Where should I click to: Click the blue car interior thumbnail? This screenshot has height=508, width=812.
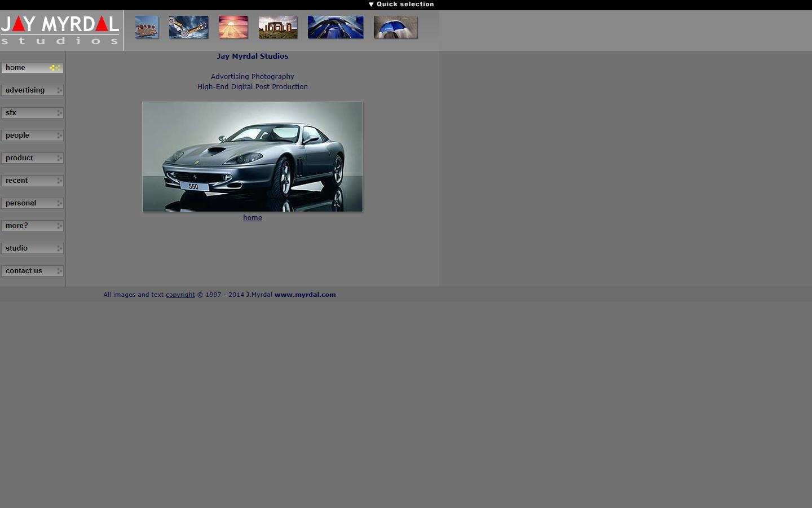click(x=335, y=27)
